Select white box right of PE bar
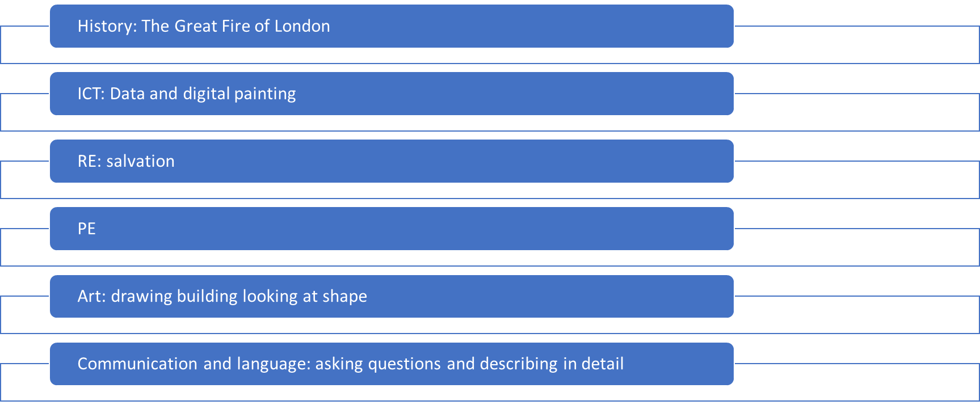 click(x=857, y=247)
